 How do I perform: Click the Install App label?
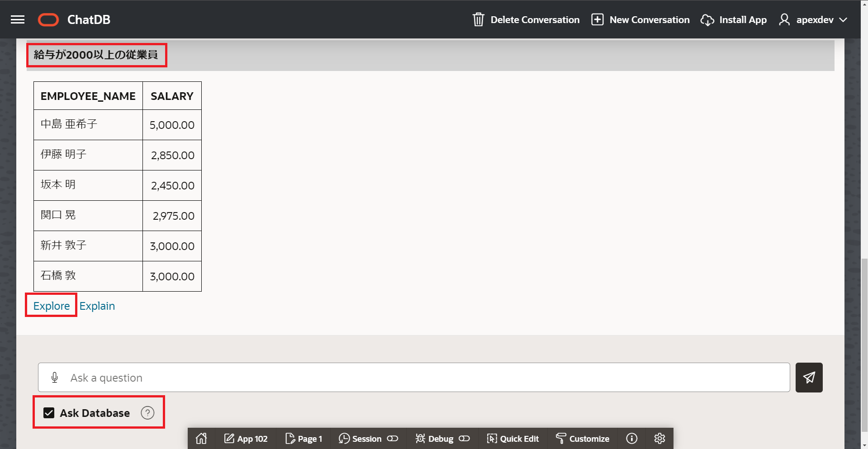click(x=743, y=20)
